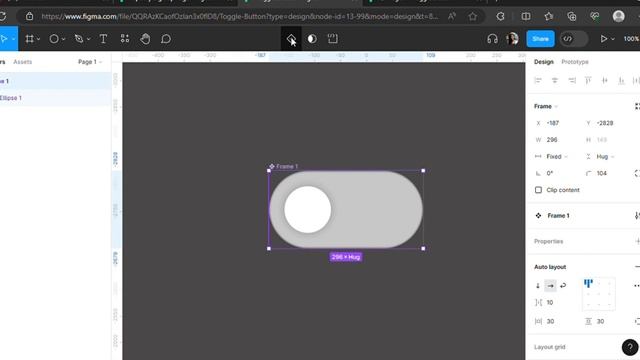Open the Resources tool
The height and width of the screenshot is (360, 640).
tap(125, 39)
